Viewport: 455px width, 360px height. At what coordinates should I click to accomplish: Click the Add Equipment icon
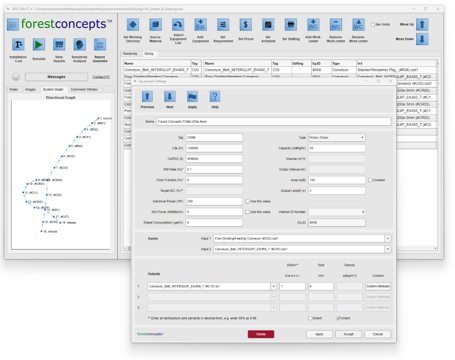[200, 25]
